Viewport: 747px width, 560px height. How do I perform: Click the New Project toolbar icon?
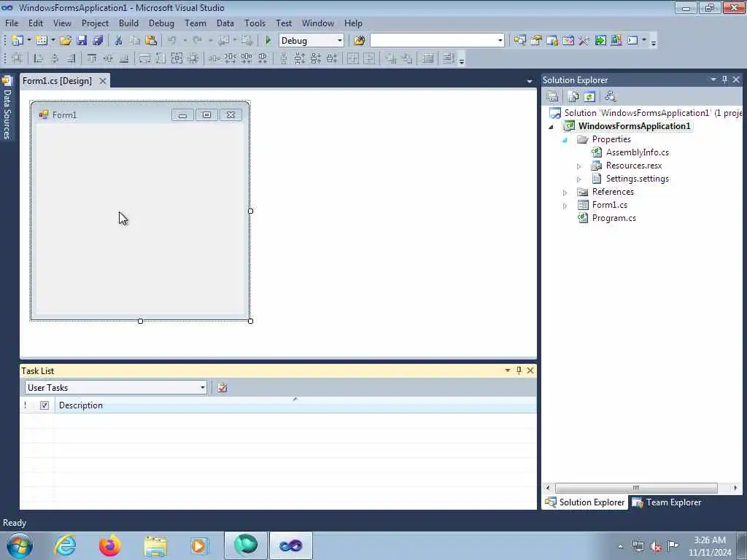18,41
